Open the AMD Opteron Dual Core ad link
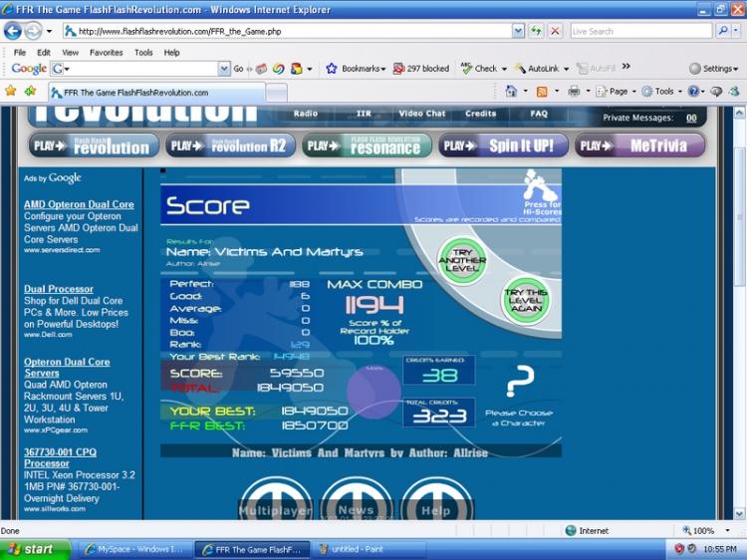Screen dimensions: 747x560 (79, 204)
